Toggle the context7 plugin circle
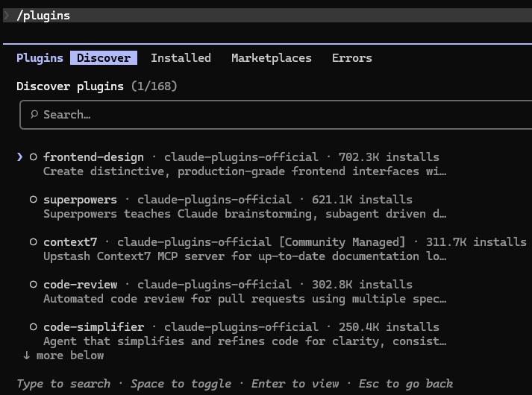Viewport: 532px width, 395px height. pos(34,242)
